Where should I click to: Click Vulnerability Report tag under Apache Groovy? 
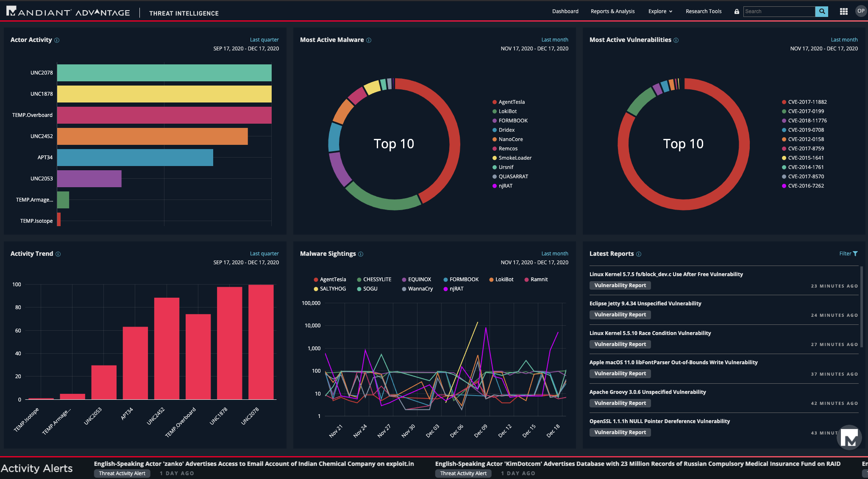tap(620, 403)
